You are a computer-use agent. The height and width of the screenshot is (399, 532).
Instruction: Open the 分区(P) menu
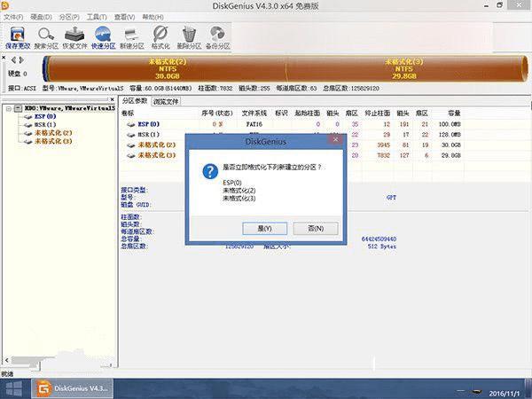click(x=69, y=17)
